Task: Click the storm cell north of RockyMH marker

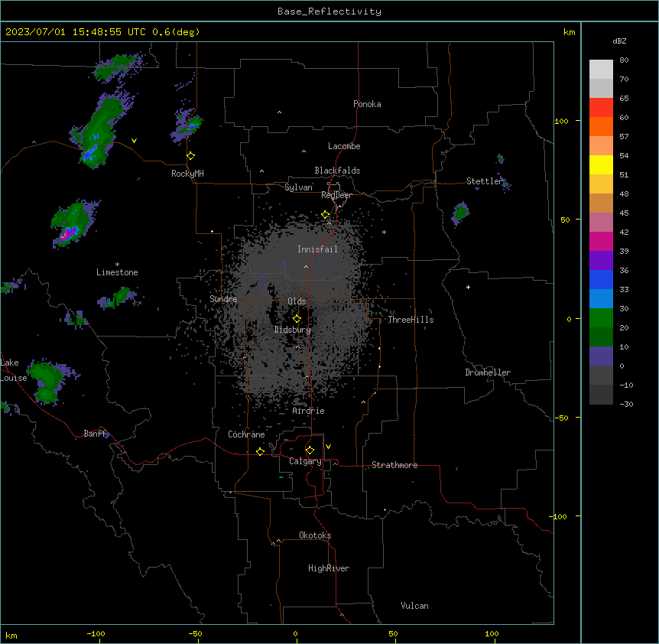Action: 187,125
